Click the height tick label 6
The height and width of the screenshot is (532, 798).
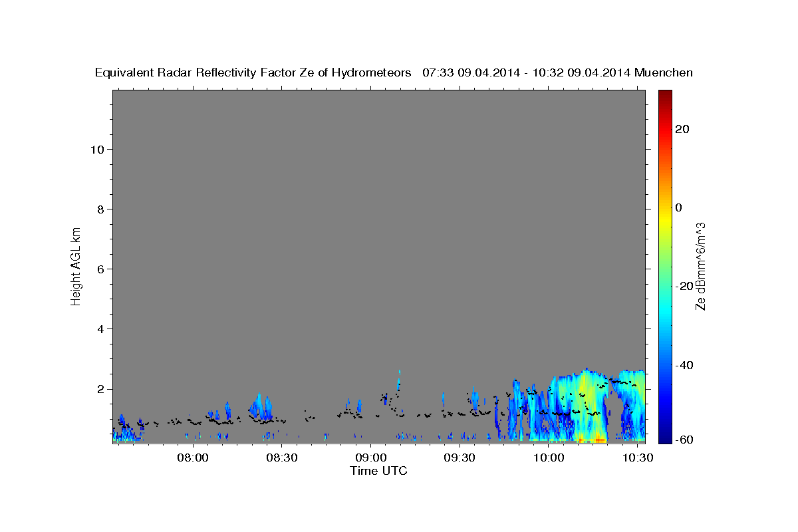[100, 269]
